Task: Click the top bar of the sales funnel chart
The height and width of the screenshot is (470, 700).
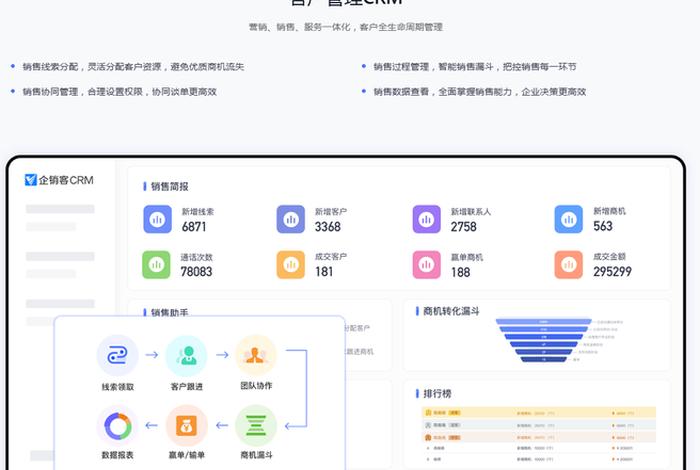Action: pyautogui.click(x=544, y=322)
